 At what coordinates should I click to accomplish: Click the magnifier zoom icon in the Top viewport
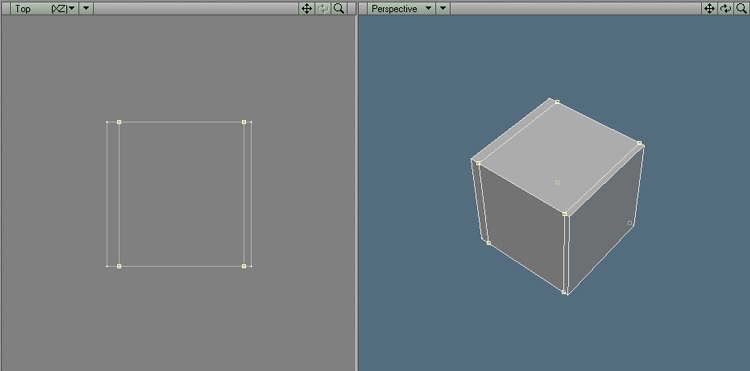click(x=339, y=9)
